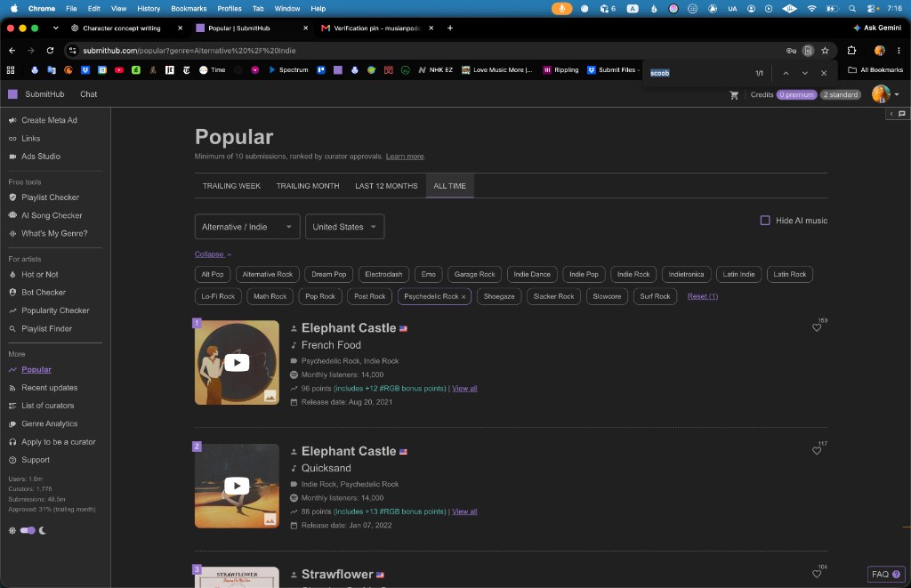Toggle the Surf Rock genre filter
The image size is (911, 588).
click(x=655, y=296)
